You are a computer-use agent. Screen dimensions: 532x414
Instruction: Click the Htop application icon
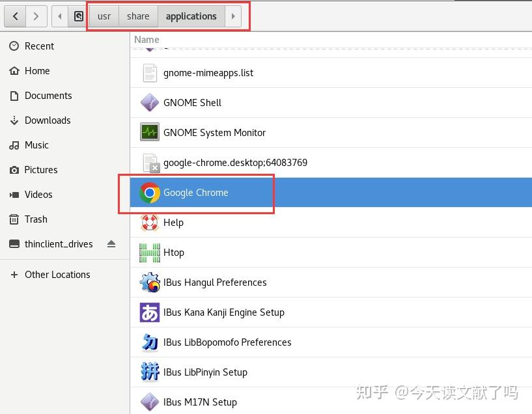149,253
